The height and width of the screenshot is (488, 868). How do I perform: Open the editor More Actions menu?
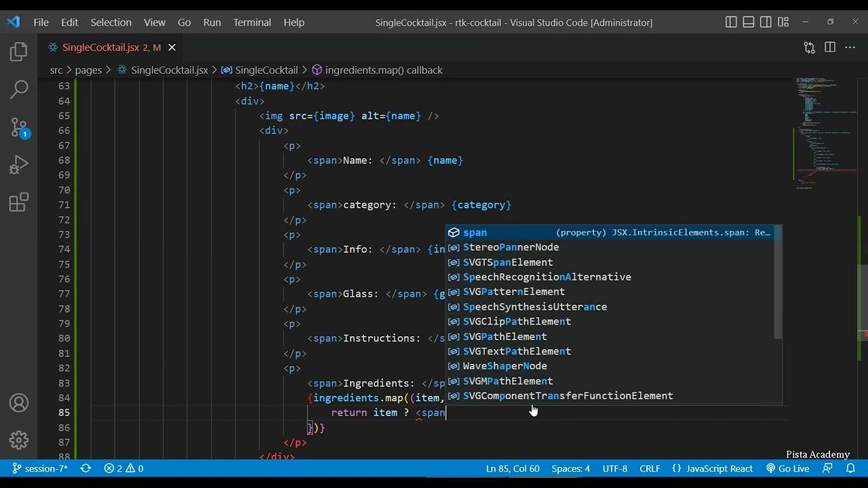point(850,47)
